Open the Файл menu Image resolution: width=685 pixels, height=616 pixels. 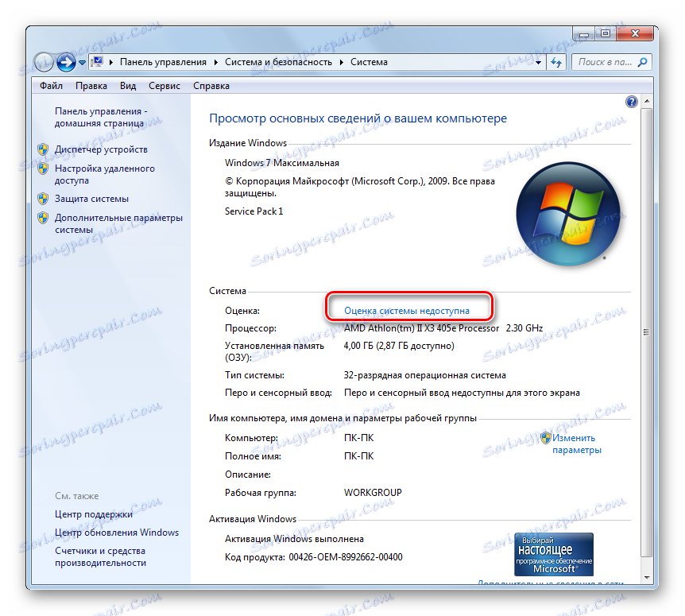[x=51, y=86]
